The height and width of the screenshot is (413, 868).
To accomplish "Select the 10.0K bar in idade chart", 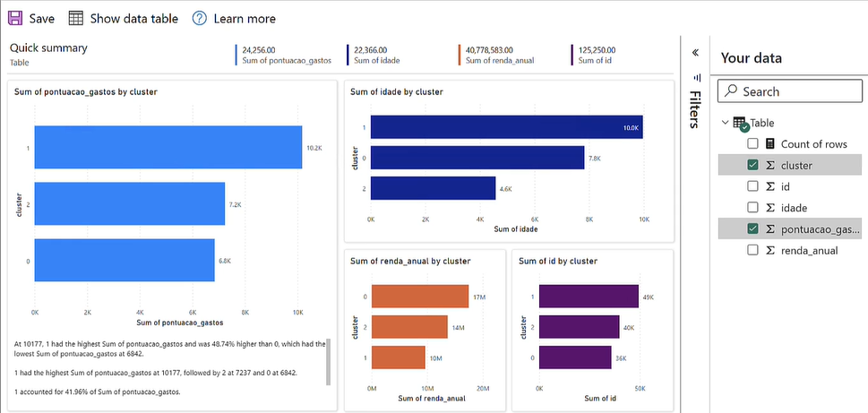I will click(506, 127).
